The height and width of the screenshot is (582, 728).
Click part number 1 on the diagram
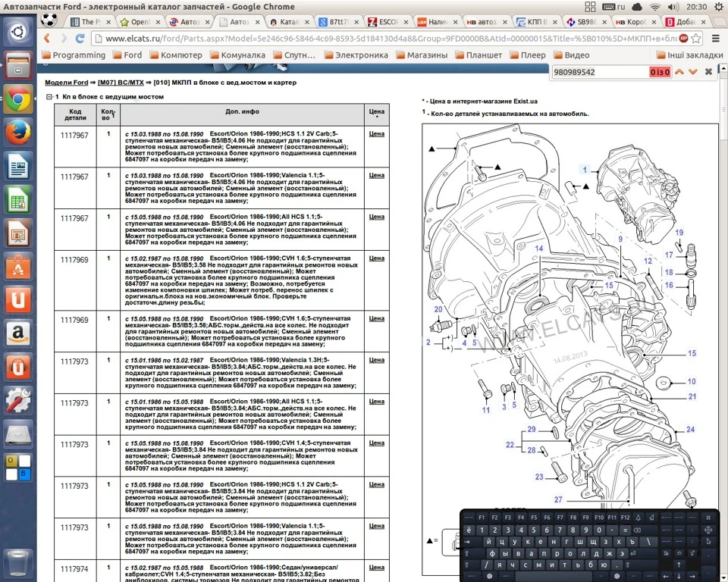[585, 170]
